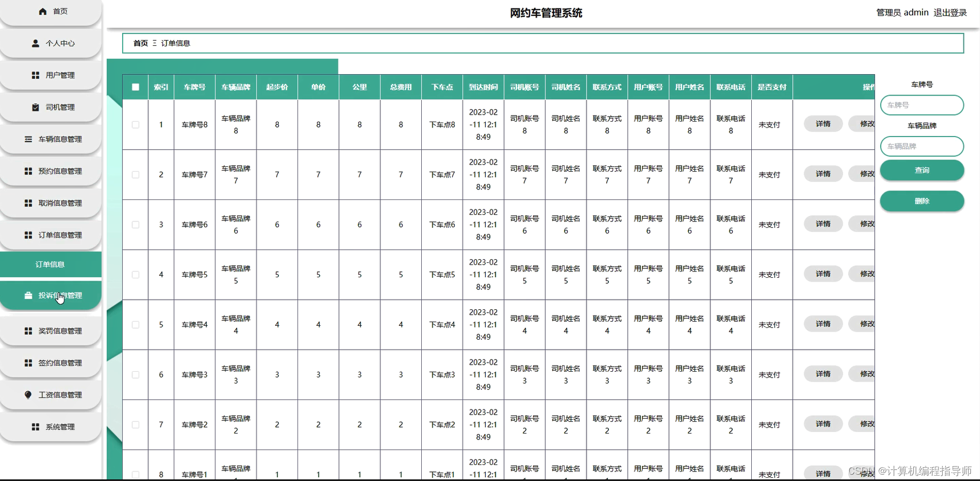Click the grid icon beside 预约信息管理
The image size is (980, 481).
click(28, 171)
